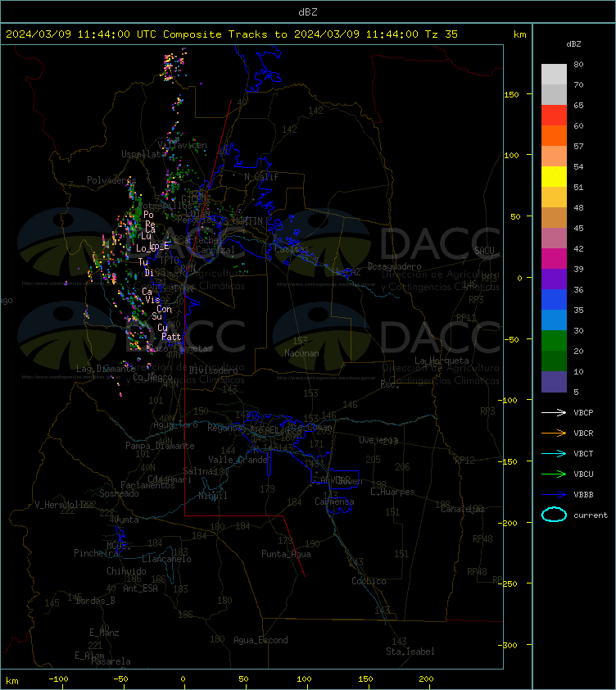Click the 'Cochico' map label
This screenshot has height=690, width=616.
[369, 581]
